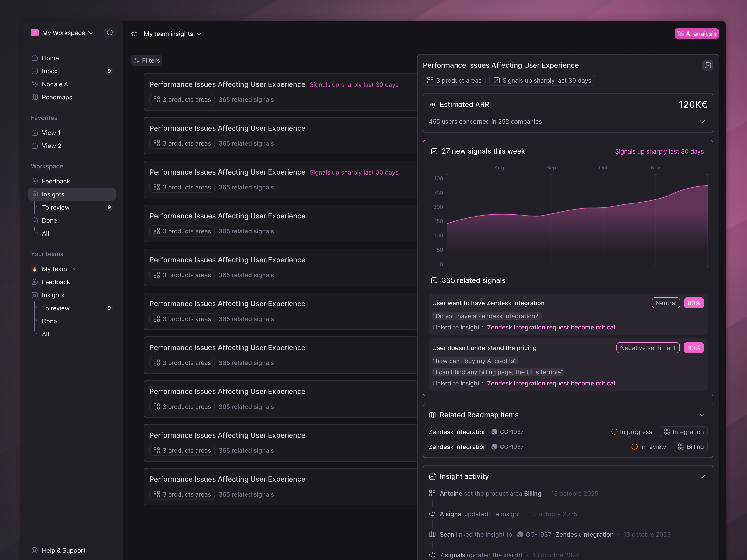
Task: Collapse the insight detail side panel
Action: (x=708, y=66)
